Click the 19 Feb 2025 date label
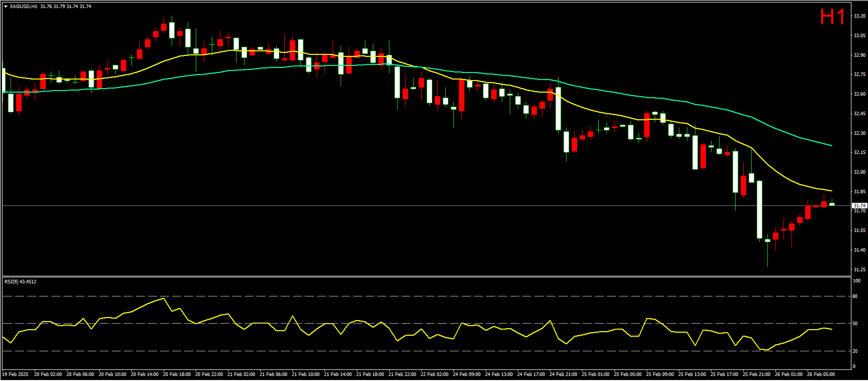The width and height of the screenshot is (868, 381). tap(16, 374)
